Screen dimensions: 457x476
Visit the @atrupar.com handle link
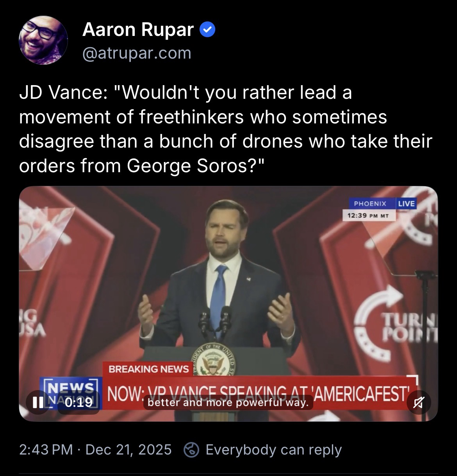[x=137, y=53]
